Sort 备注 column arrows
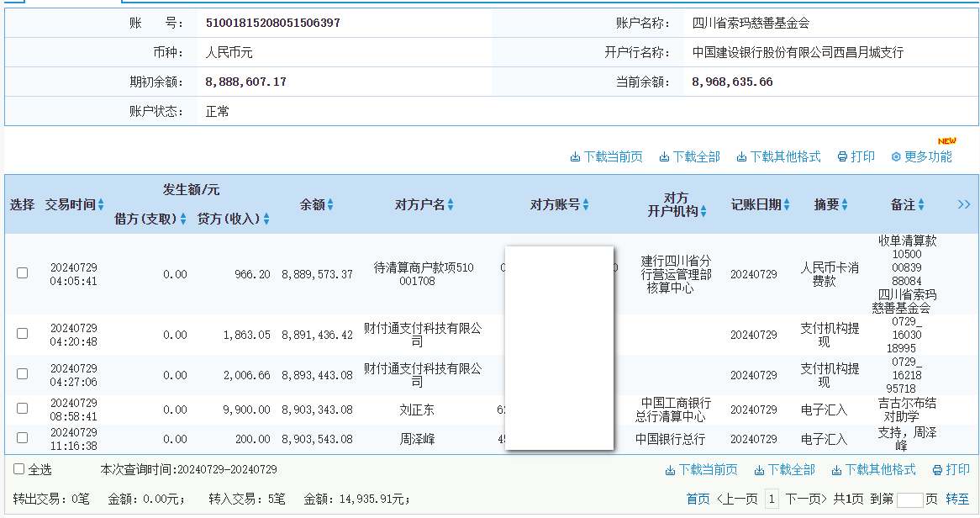The width and height of the screenshot is (980, 518). [x=921, y=204]
